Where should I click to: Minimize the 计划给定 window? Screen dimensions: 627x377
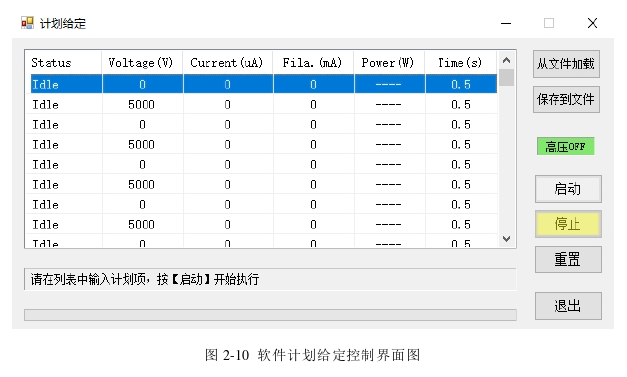(x=506, y=23)
